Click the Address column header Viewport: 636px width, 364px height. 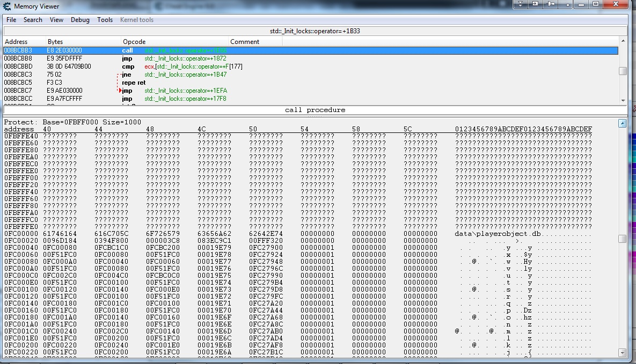(16, 42)
